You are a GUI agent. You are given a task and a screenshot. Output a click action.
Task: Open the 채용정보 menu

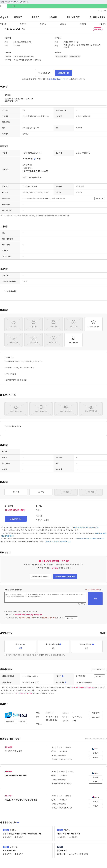pos(18,17)
